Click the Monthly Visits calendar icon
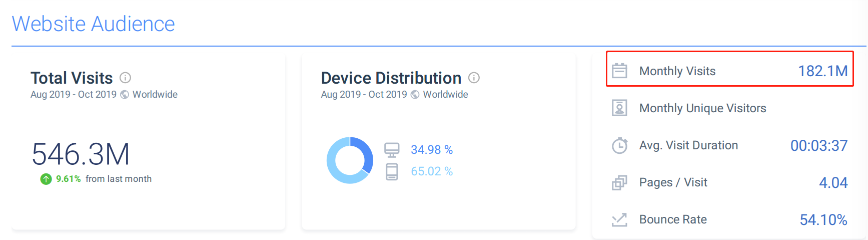This screenshot has height=240, width=868. tap(619, 71)
